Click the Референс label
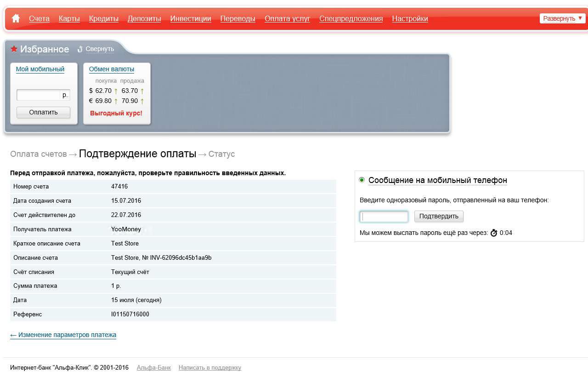Image resolution: width=588 pixels, height=377 pixels. click(28, 314)
